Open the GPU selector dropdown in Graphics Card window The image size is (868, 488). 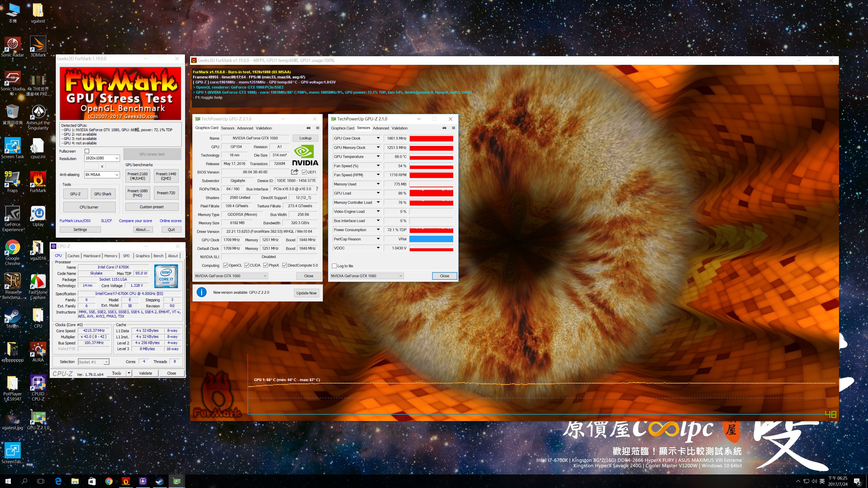(231, 276)
